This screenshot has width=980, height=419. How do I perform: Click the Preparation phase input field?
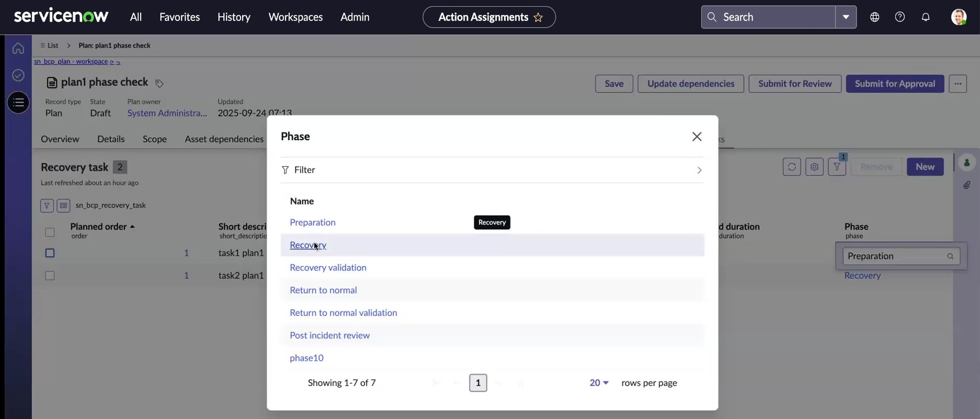[x=901, y=256]
